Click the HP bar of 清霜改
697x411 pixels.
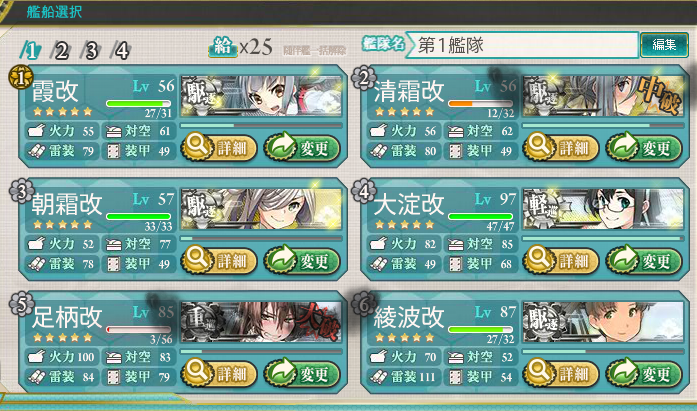pyautogui.click(x=480, y=104)
